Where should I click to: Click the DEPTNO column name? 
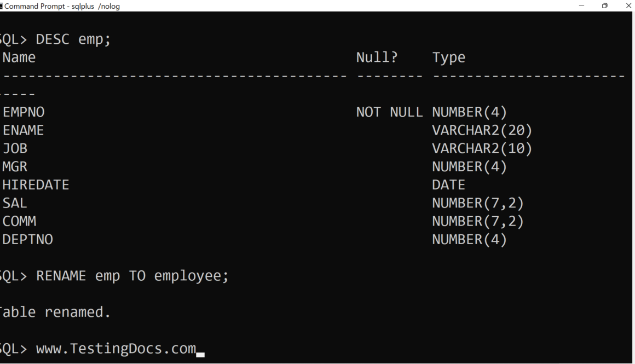coord(27,239)
